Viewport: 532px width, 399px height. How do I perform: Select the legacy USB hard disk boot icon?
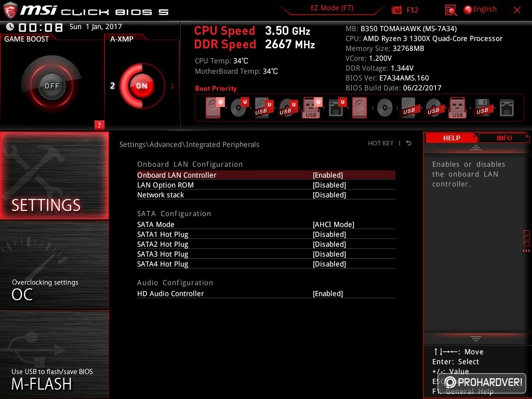[x=409, y=108]
